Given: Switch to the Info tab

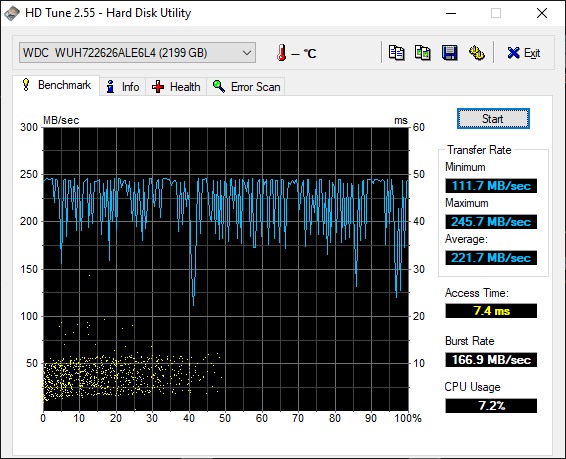Looking at the screenshot, I should pyautogui.click(x=123, y=87).
